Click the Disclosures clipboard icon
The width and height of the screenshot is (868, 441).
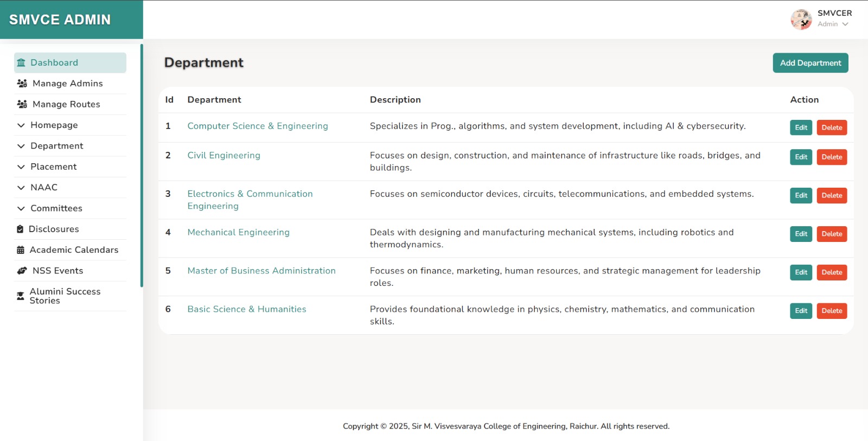[20, 229]
